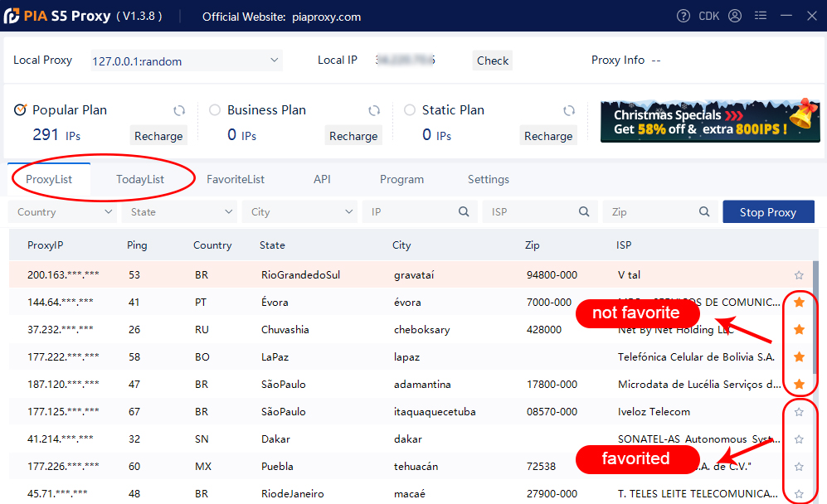This screenshot has width=827, height=504.
Task: Click the Stop Proxy button
Action: (768, 212)
